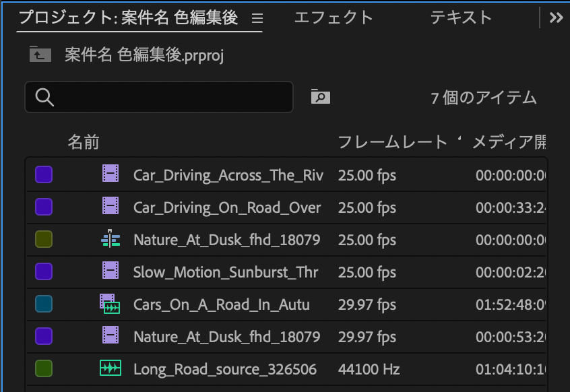Image resolution: width=570 pixels, height=392 pixels.
Task: Click the parent folder navigation icon
Action: 40,55
